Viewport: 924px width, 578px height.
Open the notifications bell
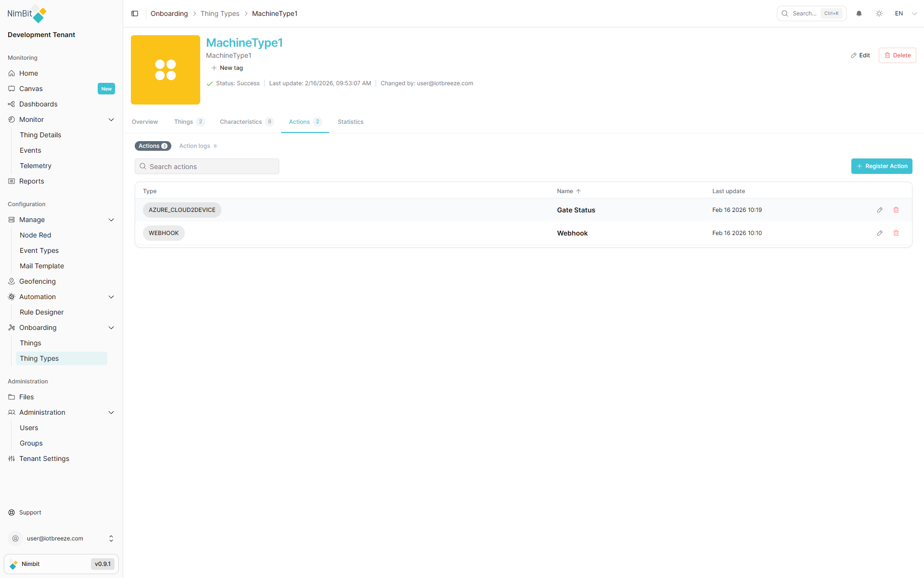(x=859, y=13)
